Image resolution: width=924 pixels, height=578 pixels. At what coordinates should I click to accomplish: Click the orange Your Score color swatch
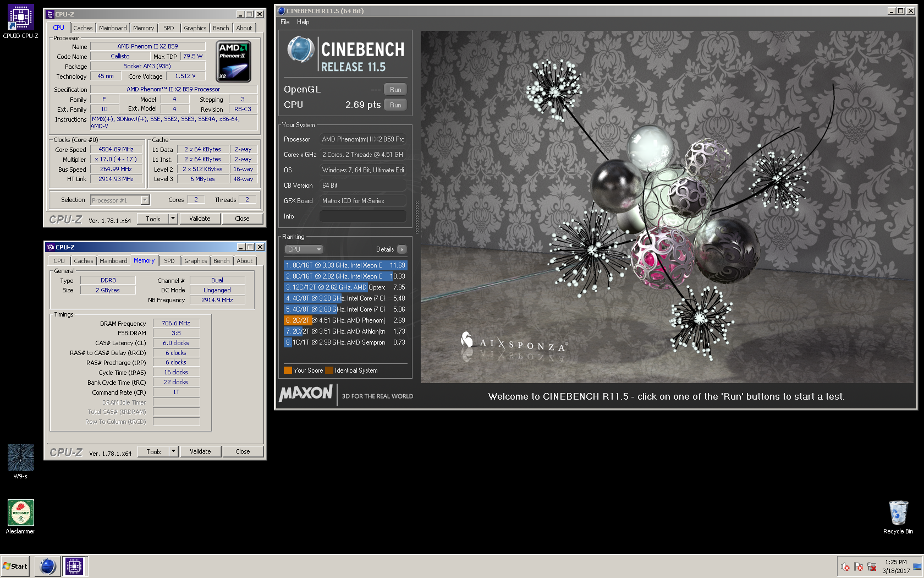(288, 370)
